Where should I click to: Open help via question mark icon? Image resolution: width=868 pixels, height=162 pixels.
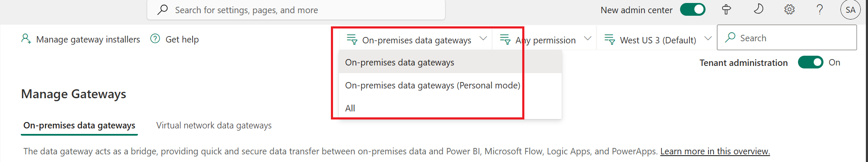click(x=820, y=9)
